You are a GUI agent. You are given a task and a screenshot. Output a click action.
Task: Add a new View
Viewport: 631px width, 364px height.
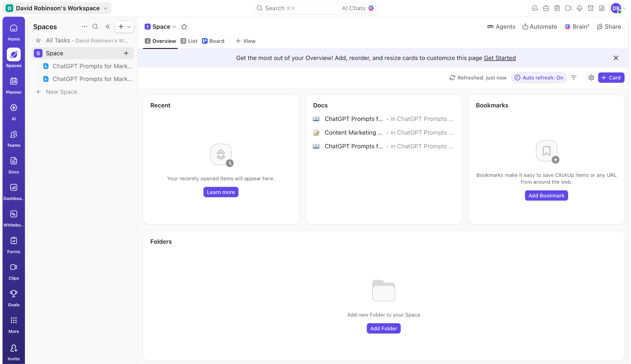coord(246,41)
